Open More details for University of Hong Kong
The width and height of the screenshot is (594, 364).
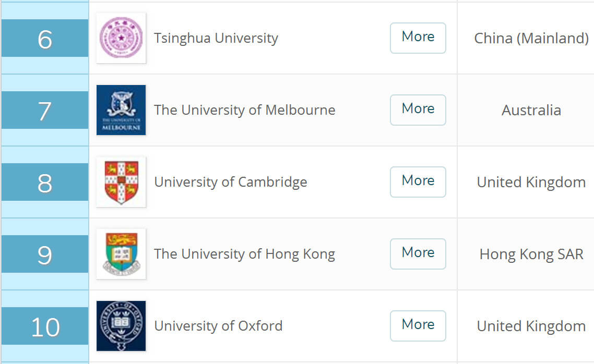(418, 254)
